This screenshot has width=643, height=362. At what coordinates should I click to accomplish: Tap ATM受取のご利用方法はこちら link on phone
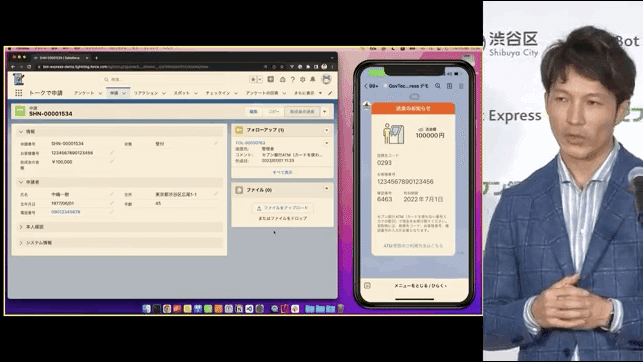(413, 246)
